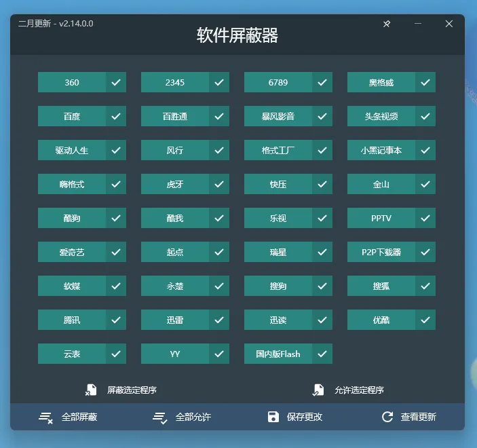Screen dimensions: 477x448
Task: Click the check updates refresh icon
Action: point(387,417)
